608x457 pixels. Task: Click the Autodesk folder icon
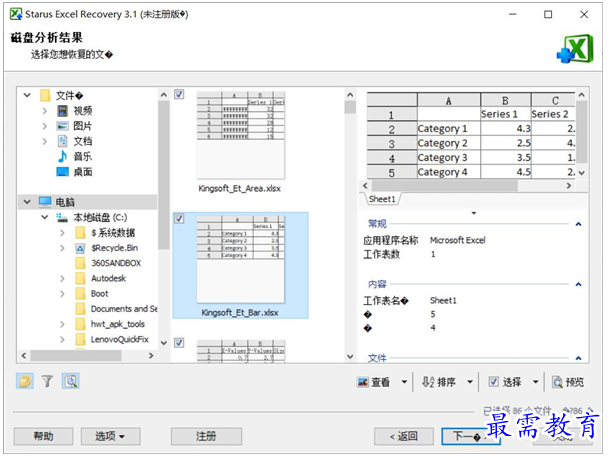[x=80, y=278]
